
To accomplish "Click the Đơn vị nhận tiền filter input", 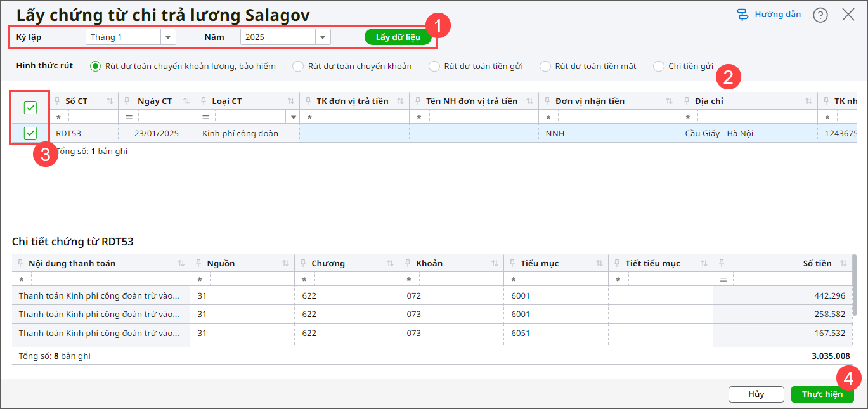I will coord(618,117).
